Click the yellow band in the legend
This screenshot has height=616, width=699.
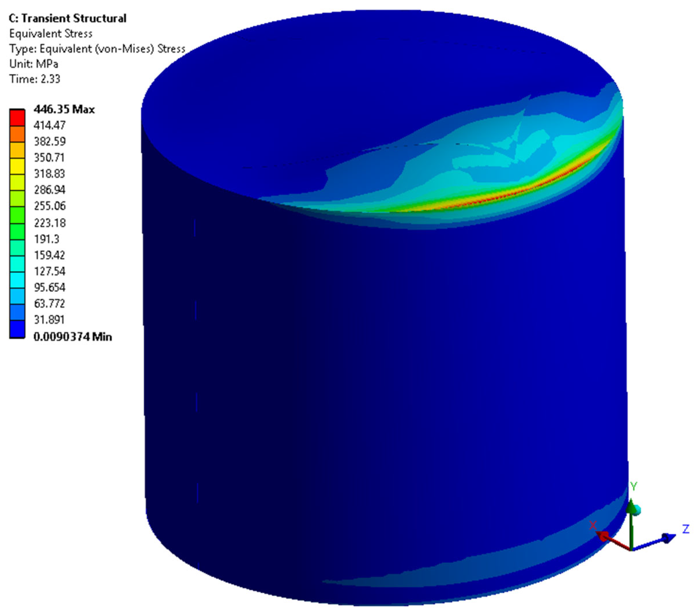(17, 166)
